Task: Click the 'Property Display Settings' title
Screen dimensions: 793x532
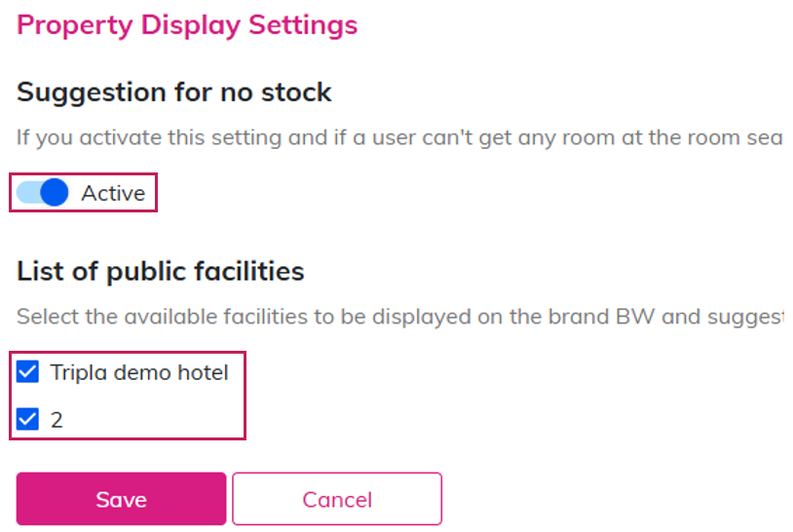Action: click(187, 24)
